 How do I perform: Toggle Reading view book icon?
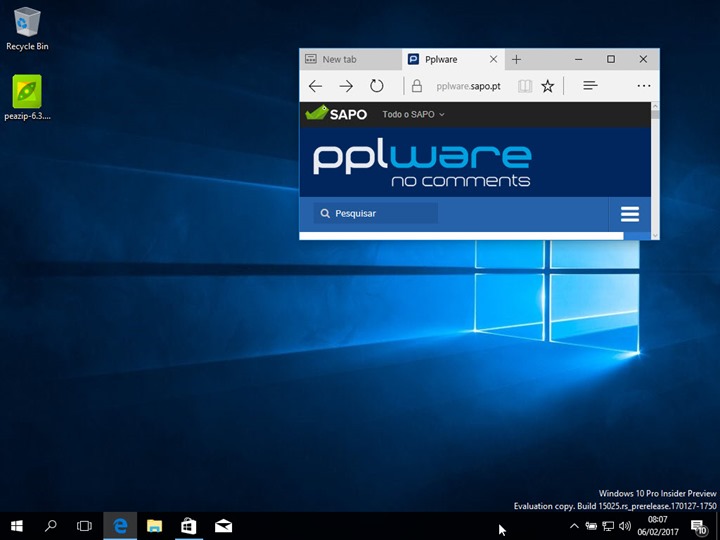coord(525,86)
